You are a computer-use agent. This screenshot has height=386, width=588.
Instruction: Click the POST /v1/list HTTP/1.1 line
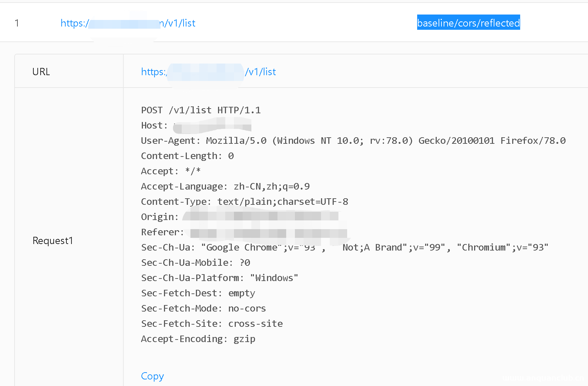point(201,110)
